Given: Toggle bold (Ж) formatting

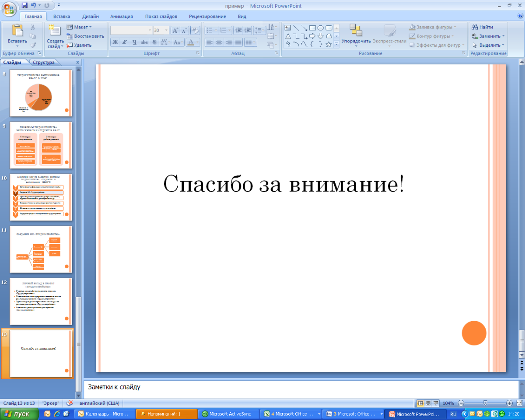Looking at the screenshot, I should (115, 42).
